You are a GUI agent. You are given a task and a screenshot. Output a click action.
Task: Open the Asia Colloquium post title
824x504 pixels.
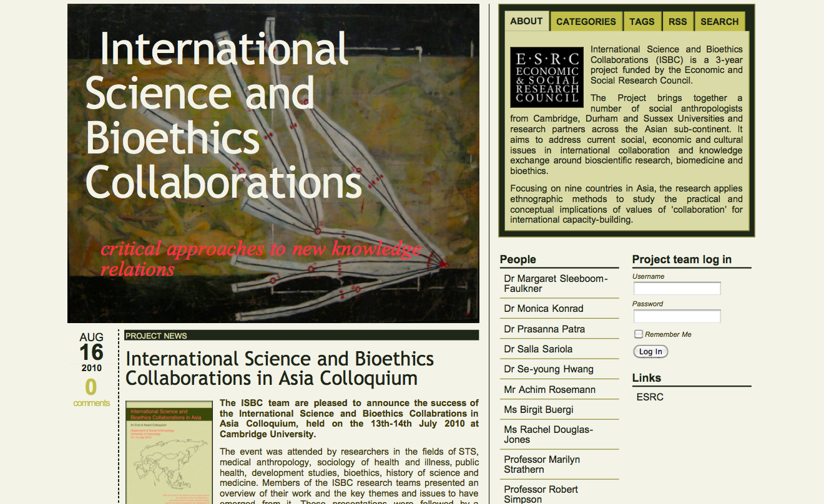click(x=280, y=368)
